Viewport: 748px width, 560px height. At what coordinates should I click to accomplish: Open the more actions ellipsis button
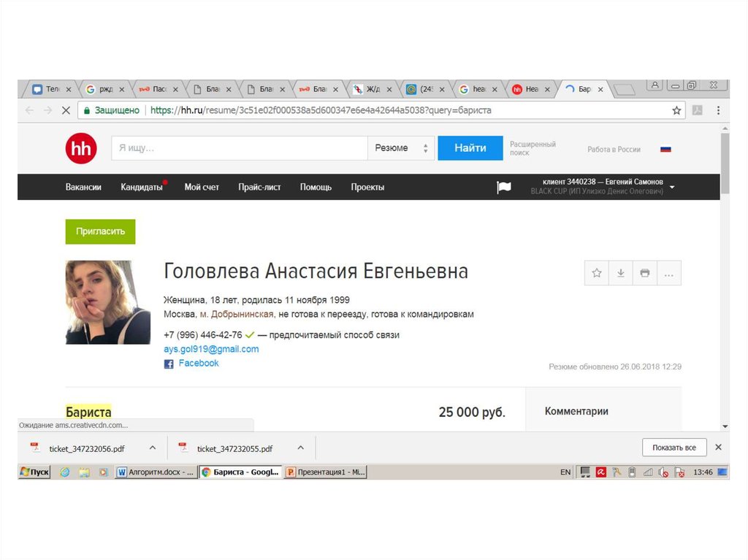pos(668,273)
